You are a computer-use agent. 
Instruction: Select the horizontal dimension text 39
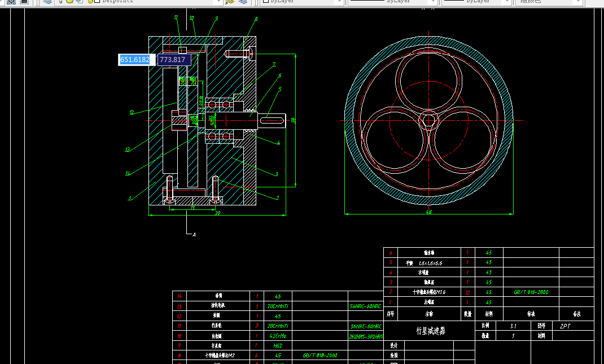[218, 213]
